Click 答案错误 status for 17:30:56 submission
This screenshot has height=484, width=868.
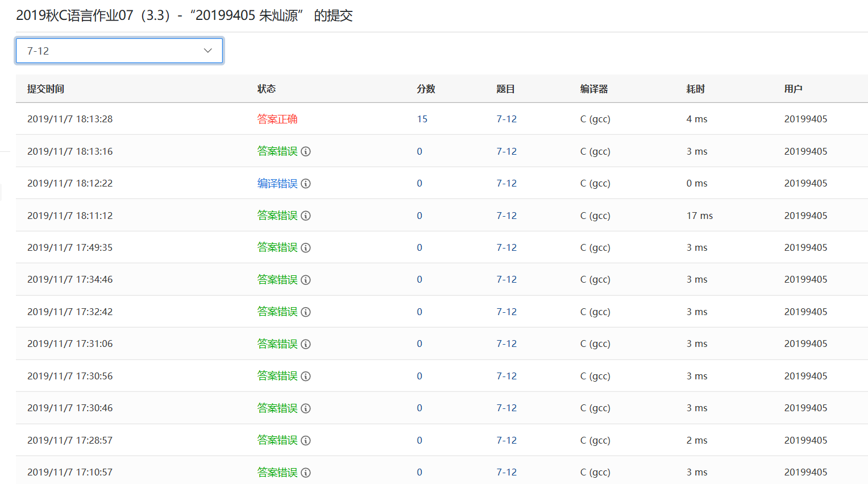(277, 376)
